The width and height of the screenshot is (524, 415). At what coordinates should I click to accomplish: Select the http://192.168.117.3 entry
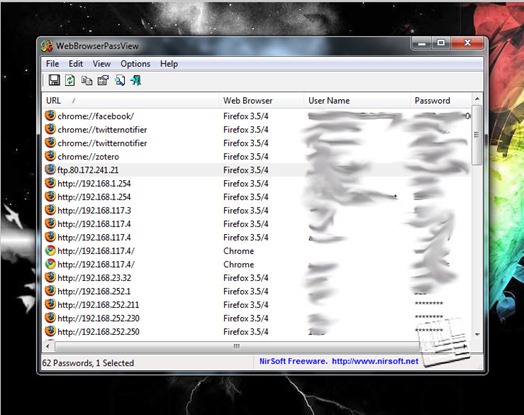pos(94,211)
